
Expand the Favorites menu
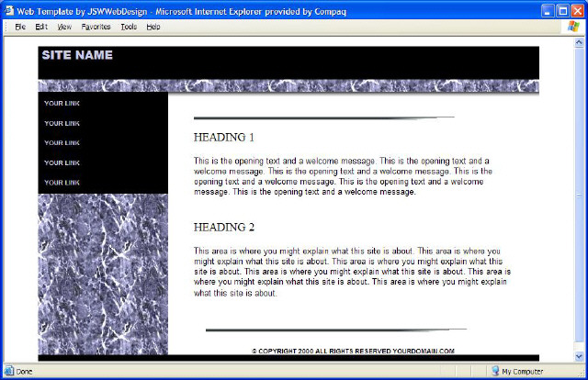click(x=96, y=27)
